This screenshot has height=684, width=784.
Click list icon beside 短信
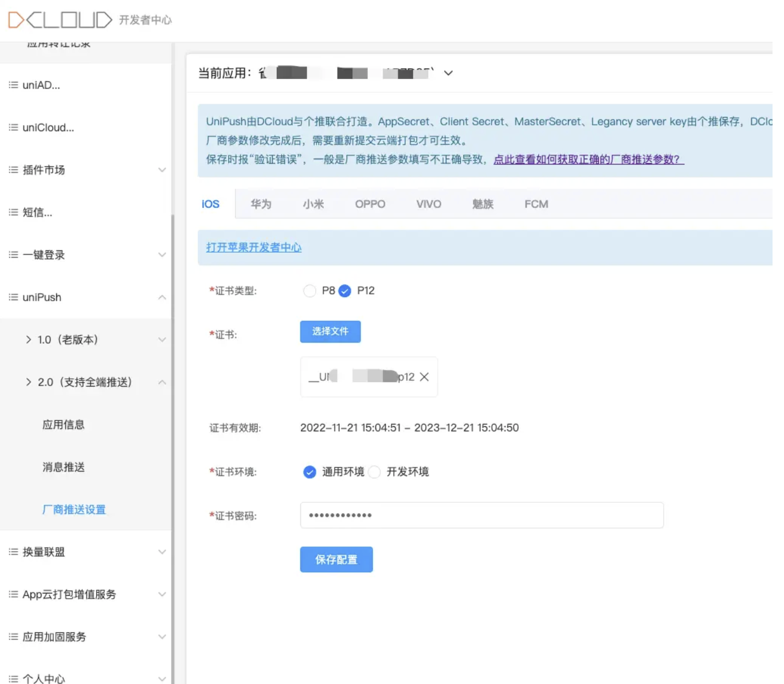click(x=13, y=212)
